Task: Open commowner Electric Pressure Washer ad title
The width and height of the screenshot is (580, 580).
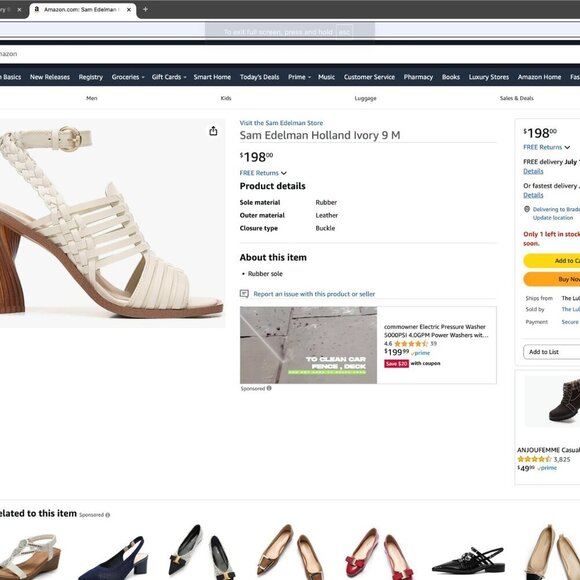Action: pos(436,331)
